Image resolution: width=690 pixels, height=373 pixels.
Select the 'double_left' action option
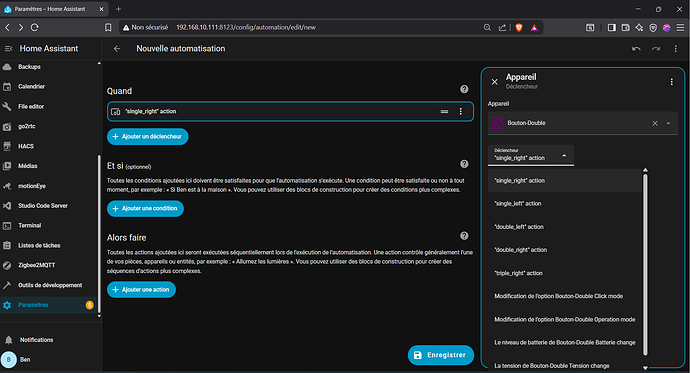point(565,227)
